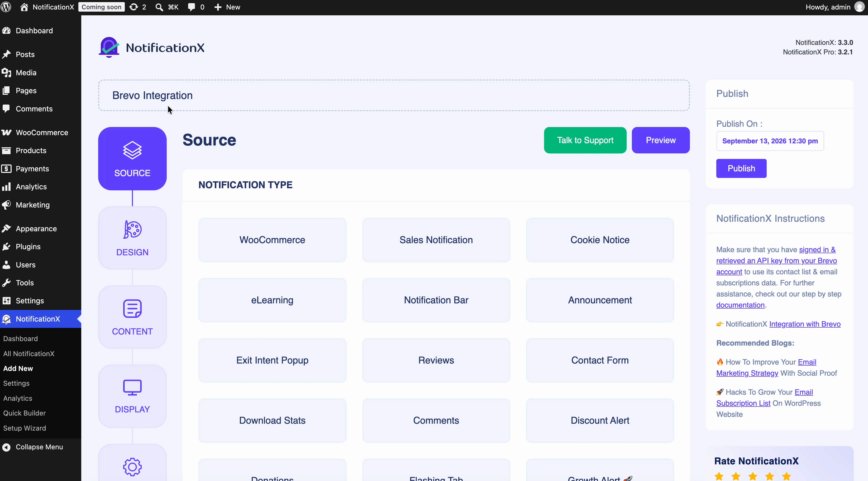Open Setup Wizard submenu item
This screenshot has width=868, height=481.
(24, 428)
